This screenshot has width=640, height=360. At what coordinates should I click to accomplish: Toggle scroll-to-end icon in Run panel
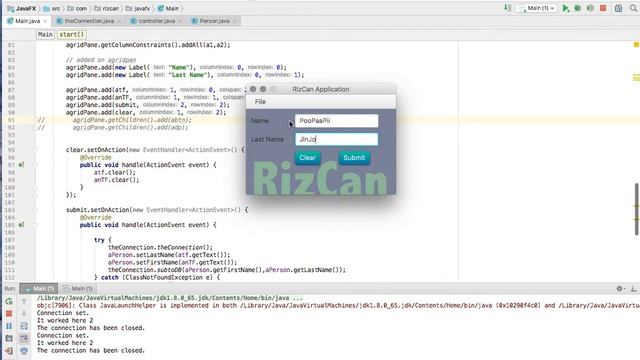pyautogui.click(x=24, y=338)
